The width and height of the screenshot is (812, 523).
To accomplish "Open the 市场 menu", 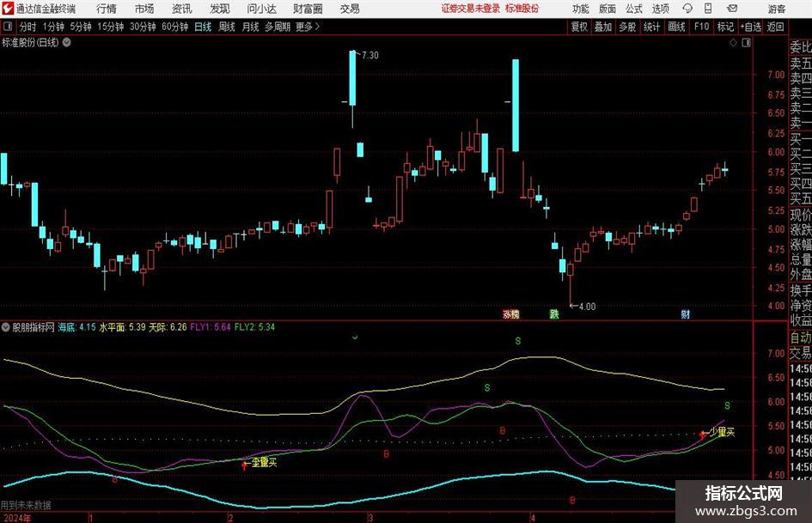I will coord(144,9).
